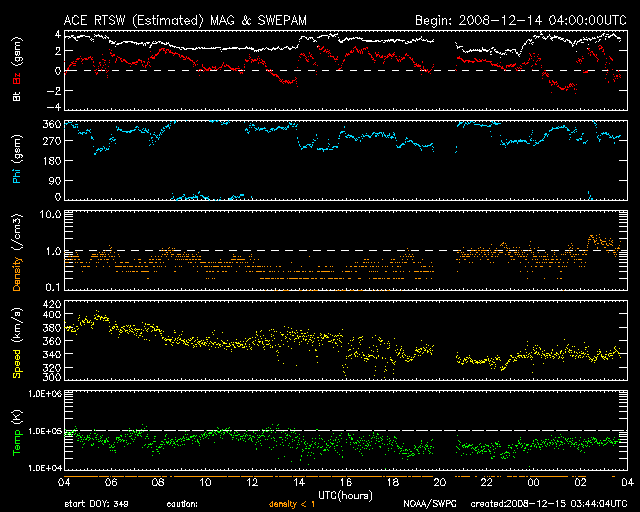The width and height of the screenshot is (640, 512).
Task: Click the '20' hour tick label
Action: pyautogui.click(x=440, y=483)
